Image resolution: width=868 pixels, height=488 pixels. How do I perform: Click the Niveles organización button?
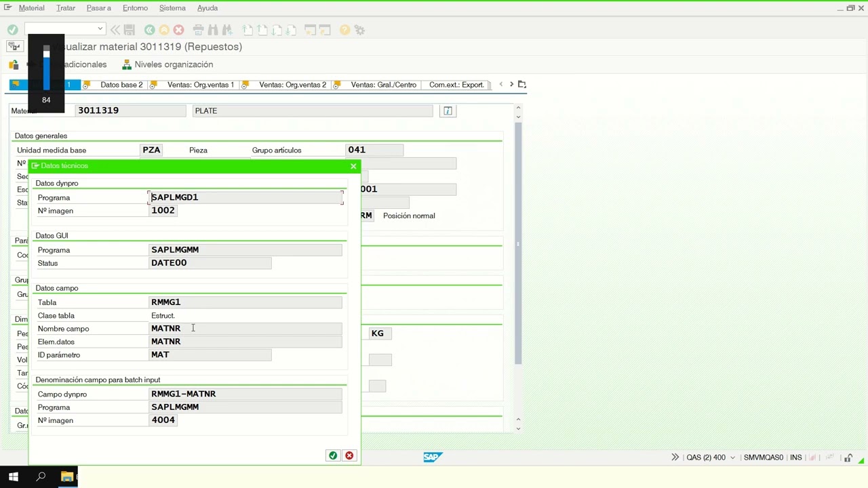[x=167, y=64]
